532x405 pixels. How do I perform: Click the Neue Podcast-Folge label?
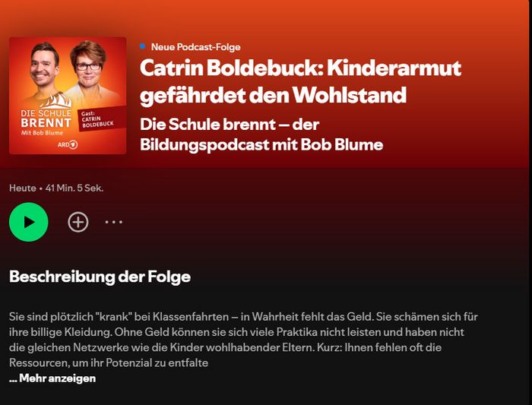pos(196,47)
